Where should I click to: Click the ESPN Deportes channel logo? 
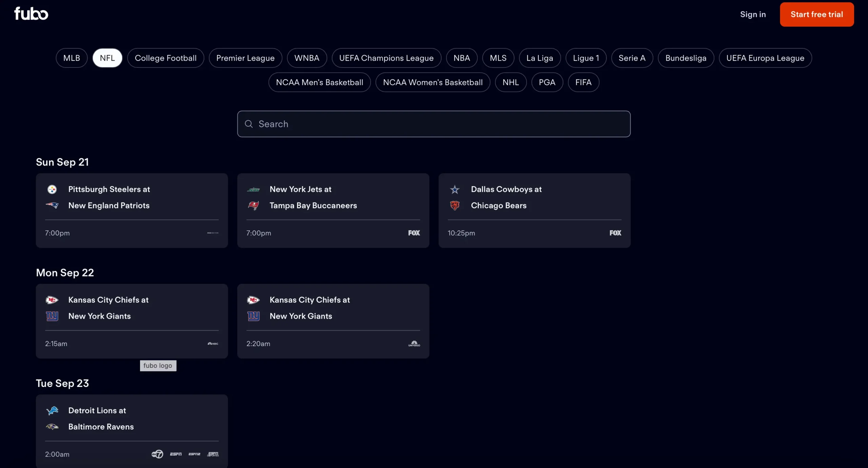click(x=213, y=454)
